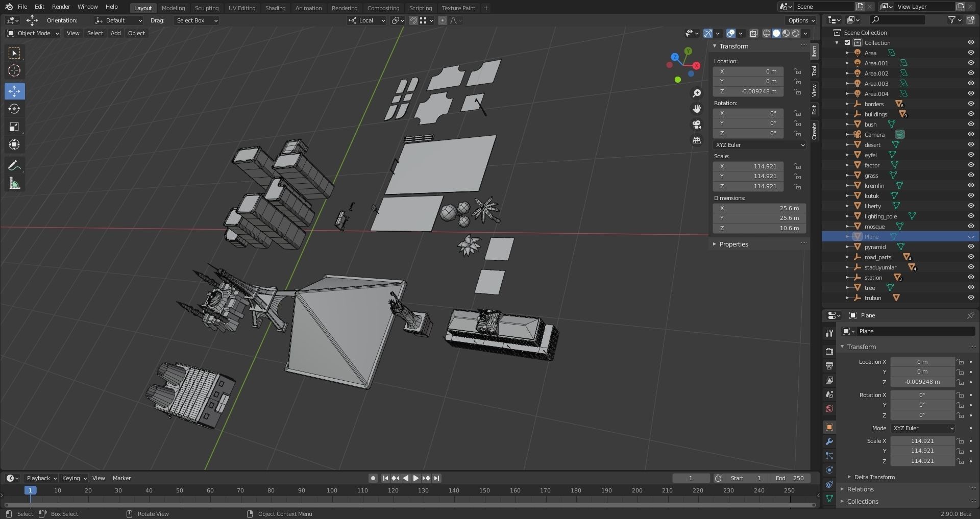The width and height of the screenshot is (980, 519).
Task: Expand the Delta Transform section
Action: click(874, 477)
